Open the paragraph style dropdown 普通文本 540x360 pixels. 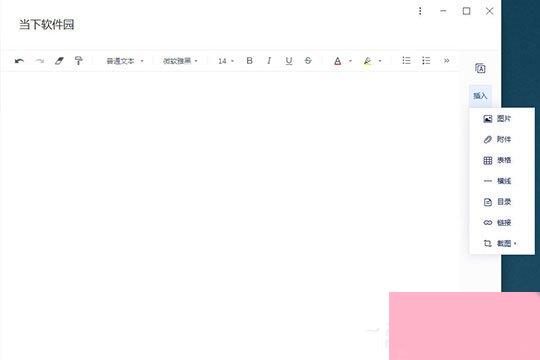(125, 61)
